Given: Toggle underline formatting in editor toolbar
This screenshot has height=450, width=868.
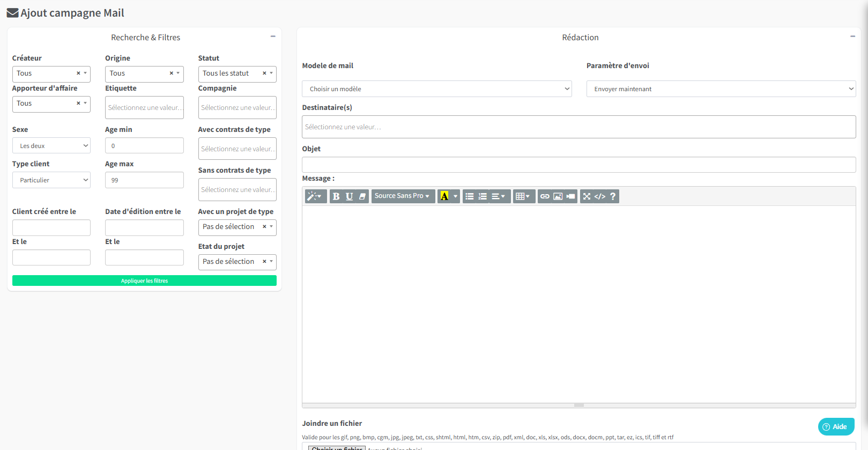Looking at the screenshot, I should (349, 196).
